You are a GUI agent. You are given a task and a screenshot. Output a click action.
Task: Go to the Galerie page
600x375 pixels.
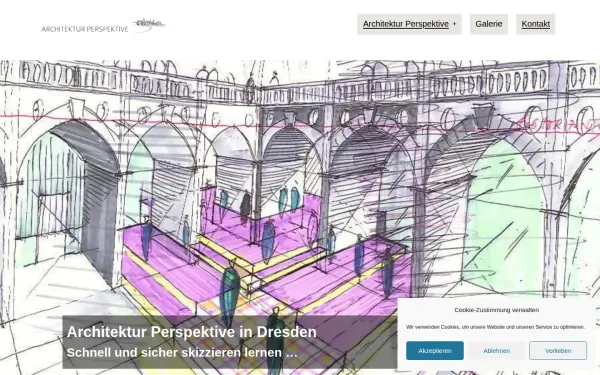tap(489, 24)
